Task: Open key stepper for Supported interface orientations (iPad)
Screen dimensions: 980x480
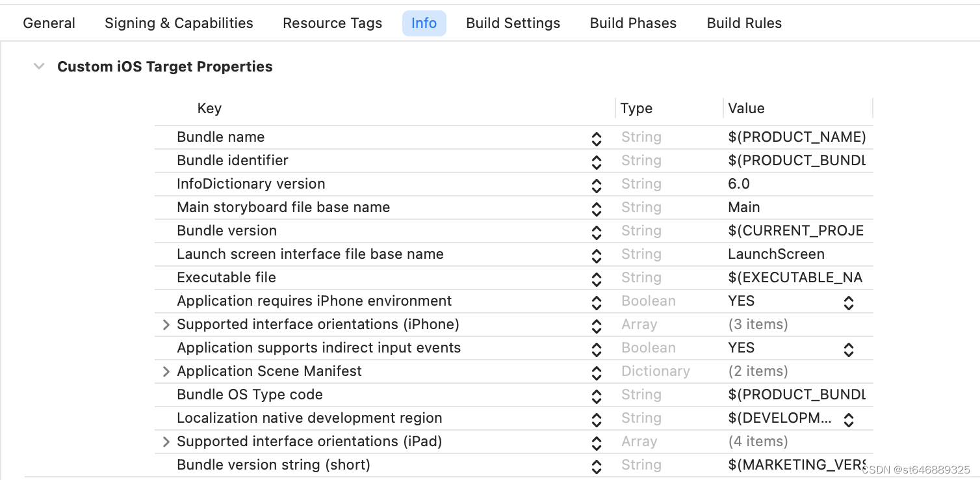Action: tap(596, 442)
